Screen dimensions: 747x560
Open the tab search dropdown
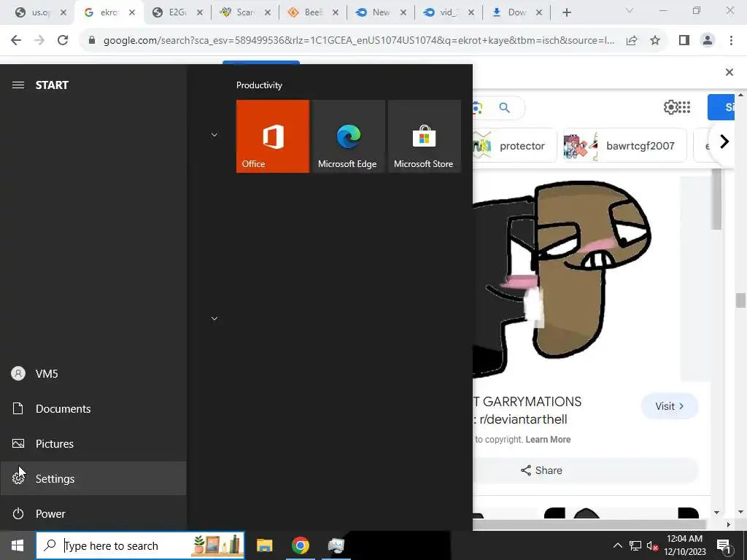tap(630, 10)
